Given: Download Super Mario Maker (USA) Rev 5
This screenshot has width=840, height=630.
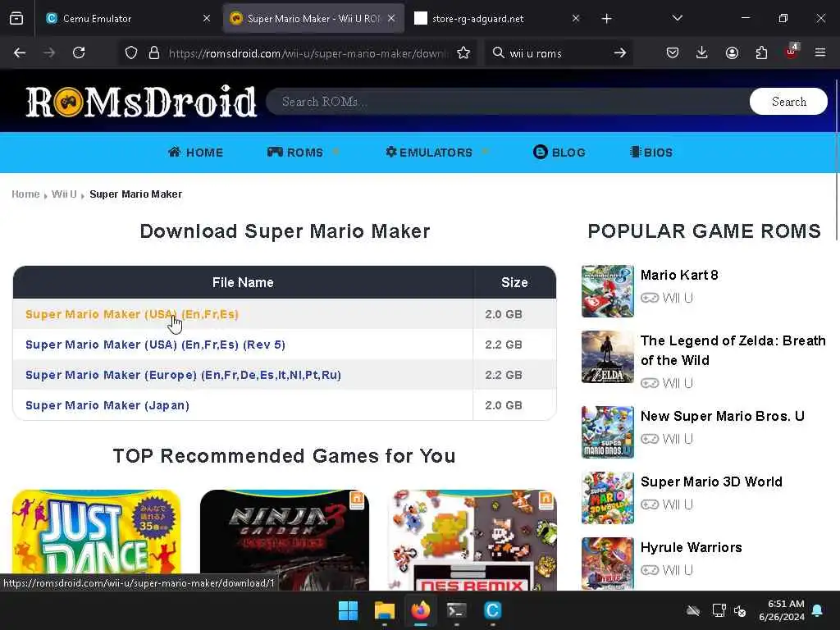Looking at the screenshot, I should coord(155,345).
